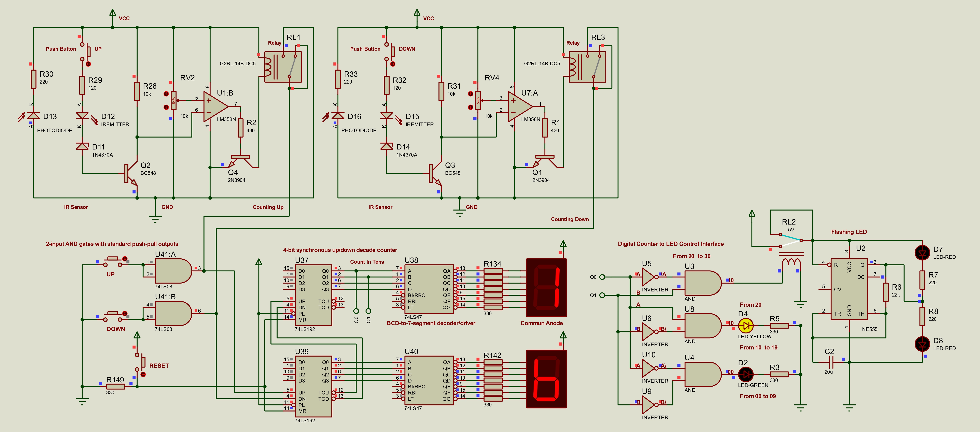Select the U41:A AND gate
This screenshot has width=980, height=432.
[173, 271]
